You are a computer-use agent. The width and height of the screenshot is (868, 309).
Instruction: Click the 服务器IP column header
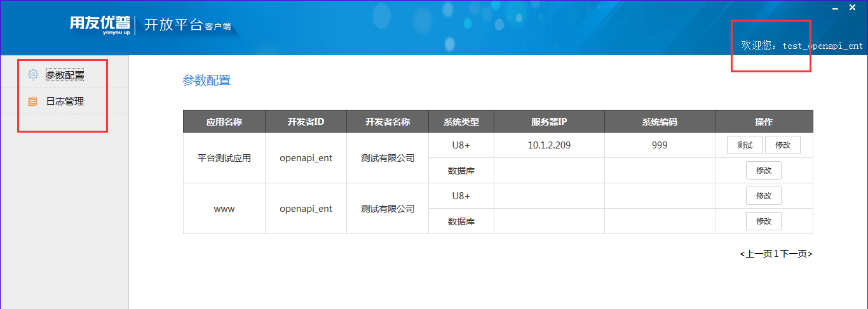coord(549,122)
